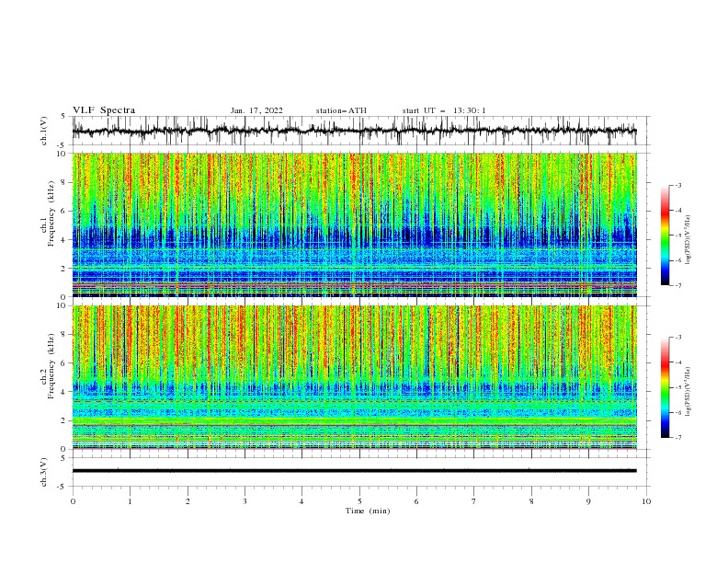Select the date "Jan. 17, 2022"
This screenshot has height=563, width=728.
pyautogui.click(x=256, y=110)
